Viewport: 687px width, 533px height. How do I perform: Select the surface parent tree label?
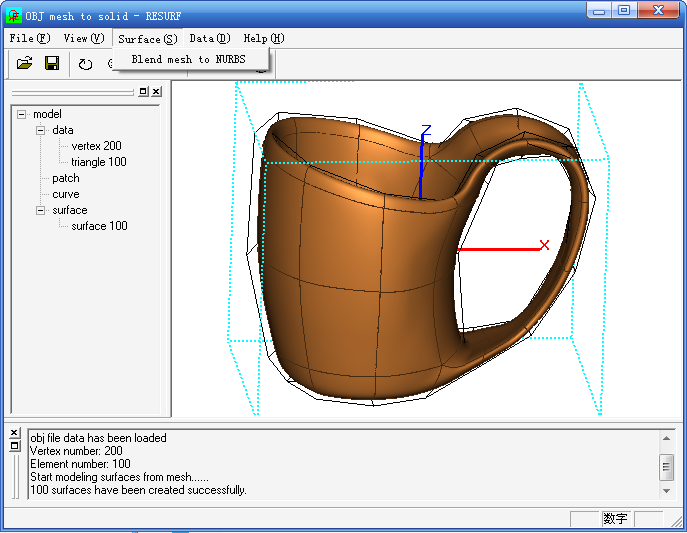[70, 210]
